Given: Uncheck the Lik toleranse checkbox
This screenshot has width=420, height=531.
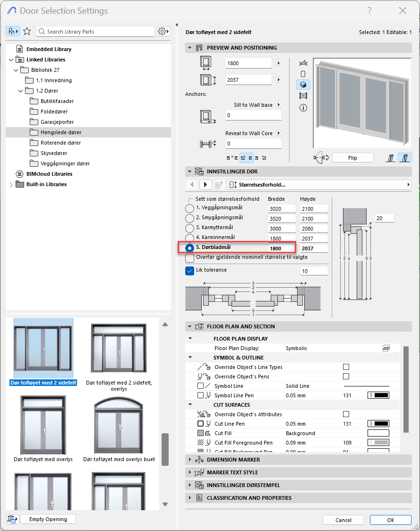Looking at the screenshot, I should point(190,271).
